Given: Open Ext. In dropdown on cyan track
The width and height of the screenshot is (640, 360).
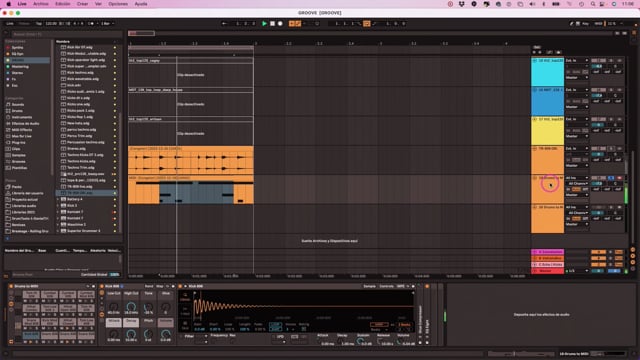Looking at the screenshot, I should [x=576, y=60].
